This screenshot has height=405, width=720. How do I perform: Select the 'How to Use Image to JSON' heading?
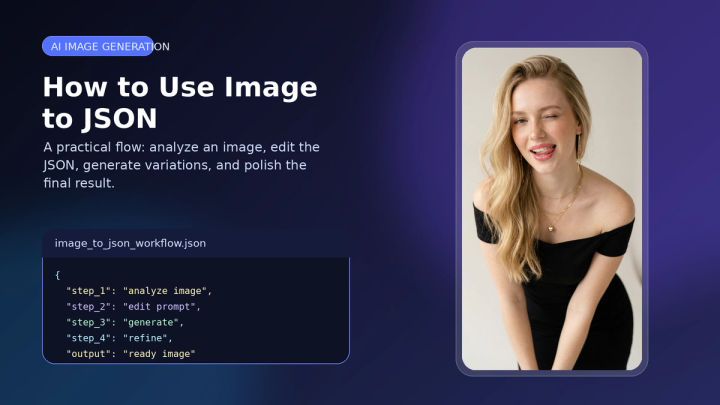pos(180,103)
